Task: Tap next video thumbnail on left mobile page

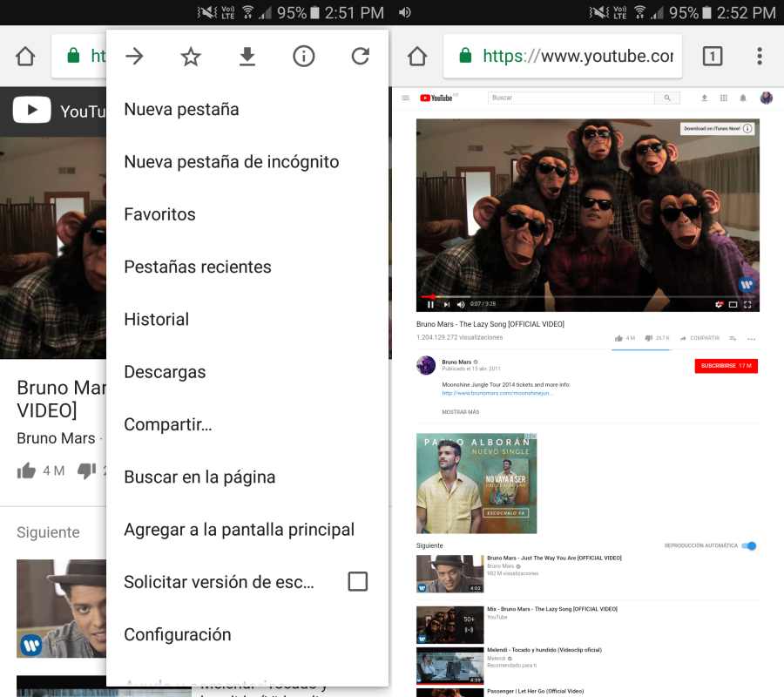Action: (x=62, y=608)
